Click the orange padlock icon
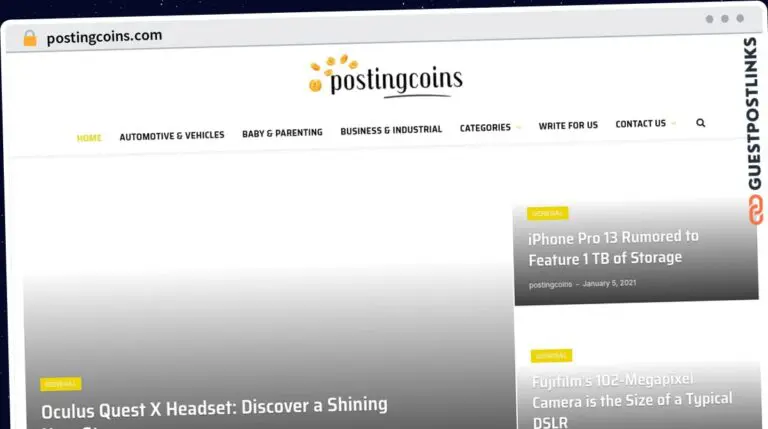The image size is (768, 429). pyautogui.click(x=30, y=38)
